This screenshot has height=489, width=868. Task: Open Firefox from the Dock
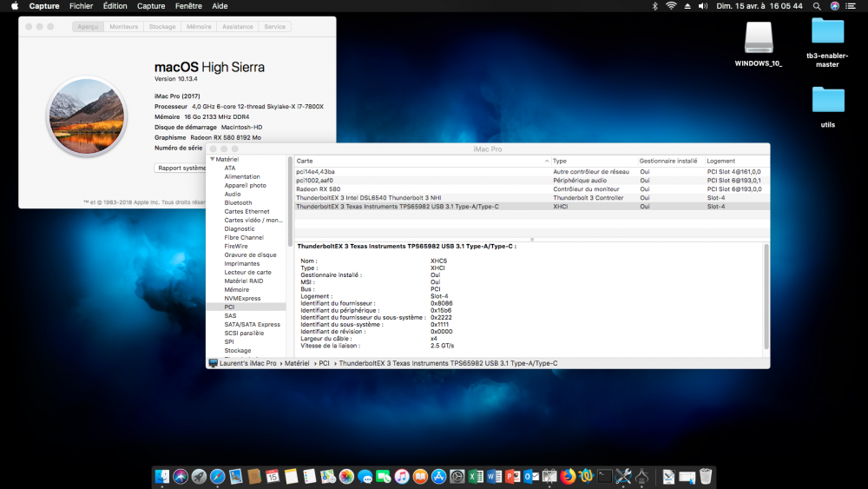tap(568, 476)
